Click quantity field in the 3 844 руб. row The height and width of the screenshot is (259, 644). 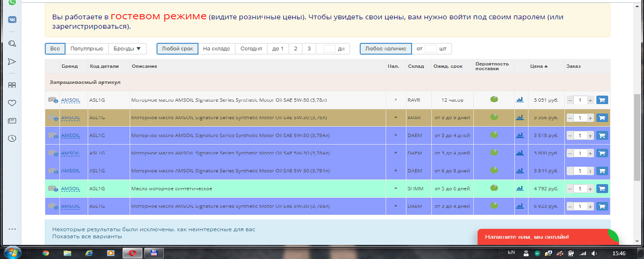[x=580, y=171]
